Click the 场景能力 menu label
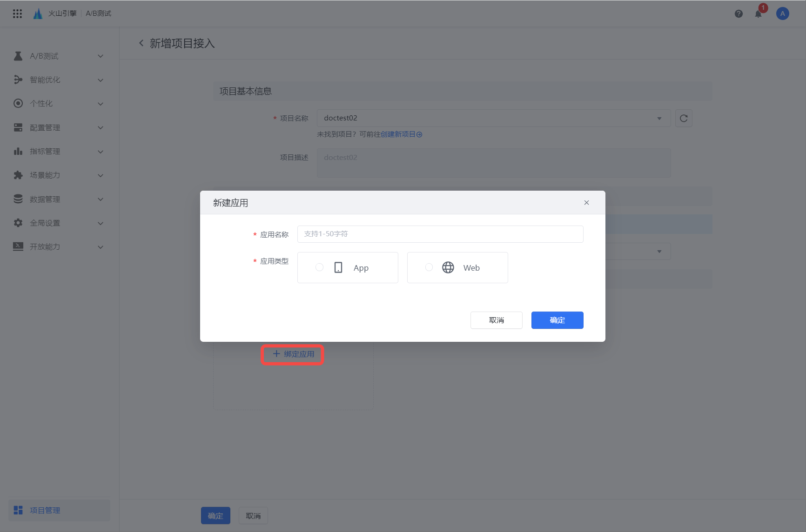This screenshot has height=532, width=806. (45, 175)
